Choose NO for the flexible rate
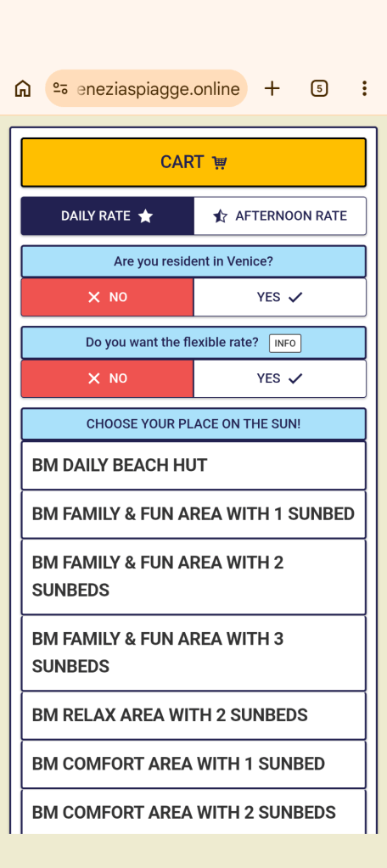This screenshot has width=387, height=868. [x=108, y=378]
